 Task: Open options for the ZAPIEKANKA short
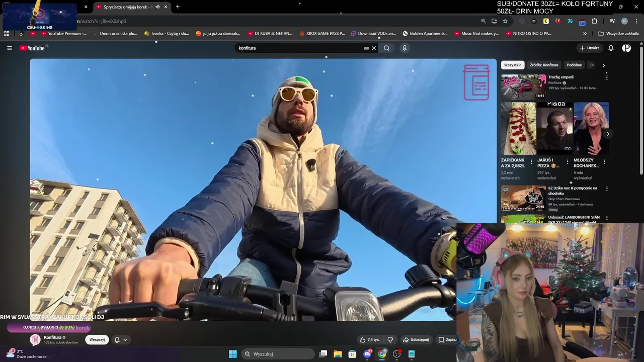click(531, 162)
